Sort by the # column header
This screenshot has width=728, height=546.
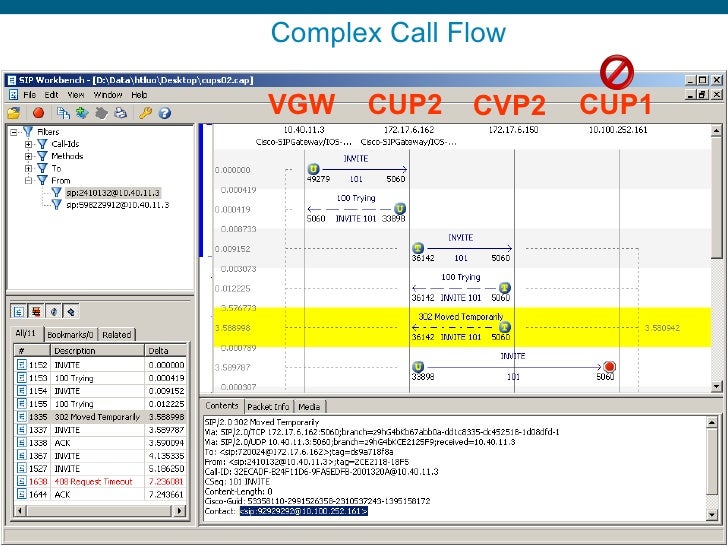tap(32, 351)
